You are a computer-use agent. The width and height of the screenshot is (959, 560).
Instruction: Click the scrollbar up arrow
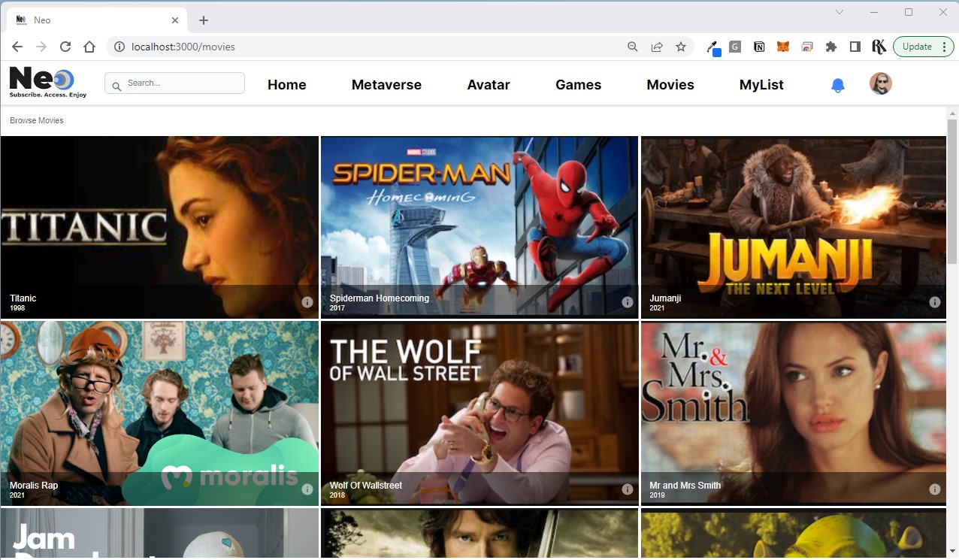(x=952, y=113)
